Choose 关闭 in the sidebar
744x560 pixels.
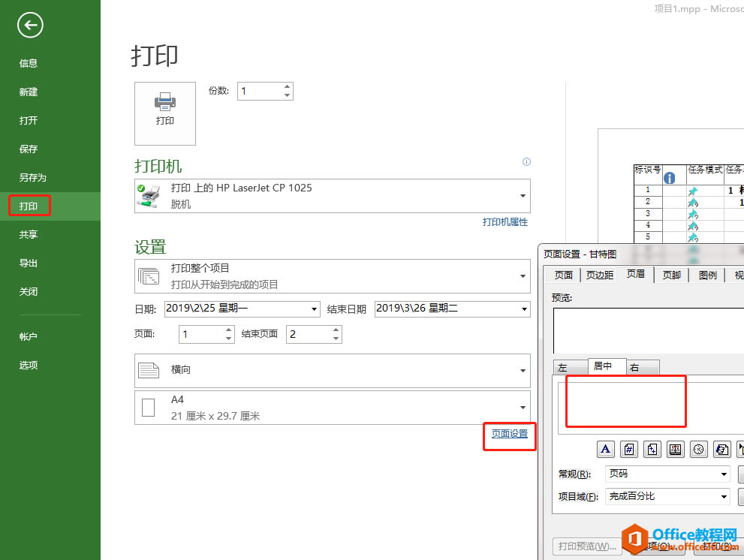coord(29,291)
